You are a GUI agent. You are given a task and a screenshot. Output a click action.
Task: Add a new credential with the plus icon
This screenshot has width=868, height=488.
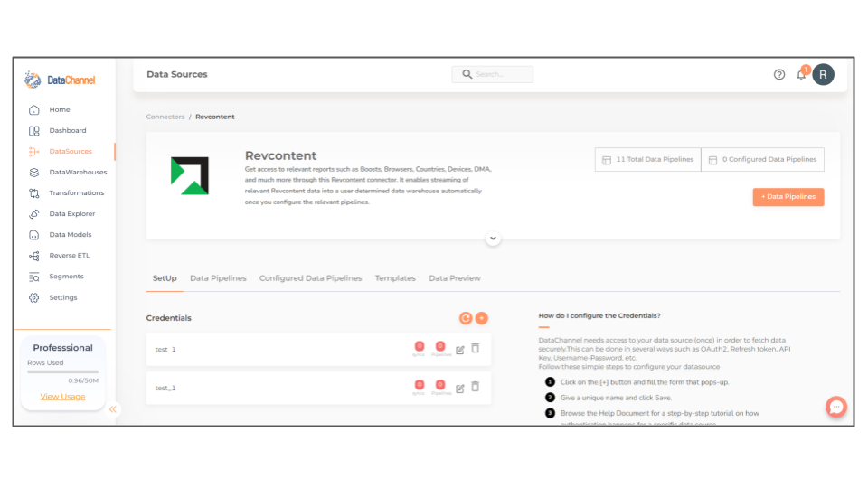click(x=482, y=318)
